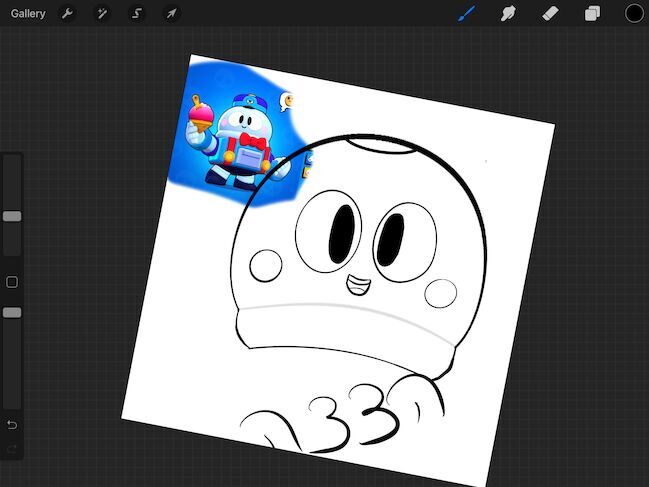Tap the Modify square button on sidebar

(12, 282)
